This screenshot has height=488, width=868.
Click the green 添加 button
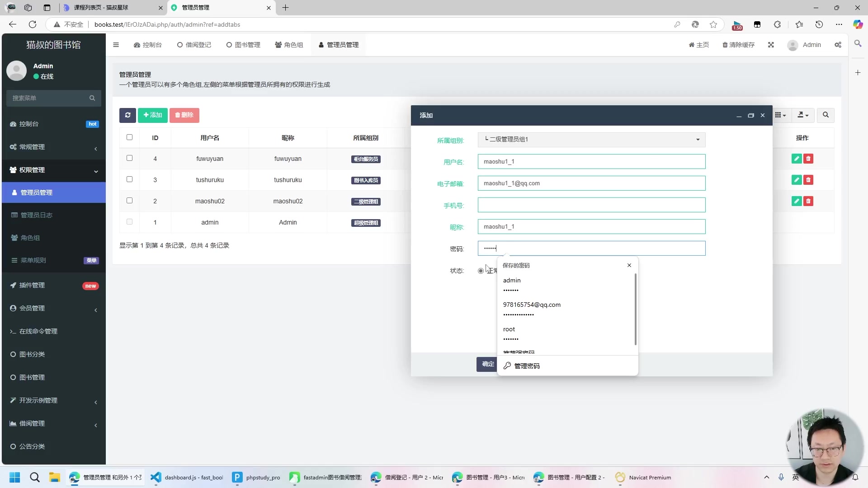[x=153, y=115]
